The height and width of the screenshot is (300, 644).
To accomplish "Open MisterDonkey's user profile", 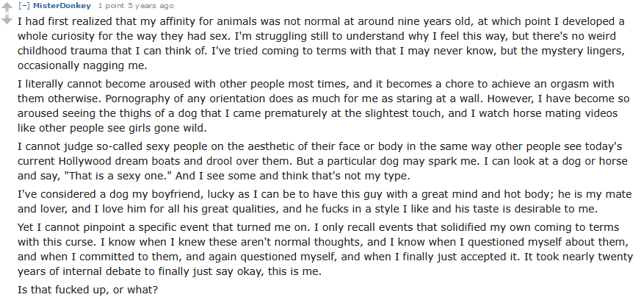I will [62, 6].
